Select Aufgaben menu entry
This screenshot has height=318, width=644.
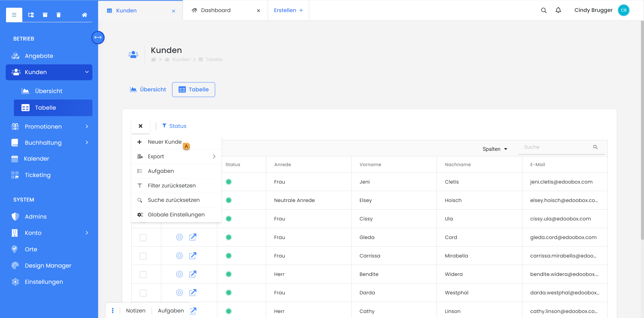(x=176, y=171)
